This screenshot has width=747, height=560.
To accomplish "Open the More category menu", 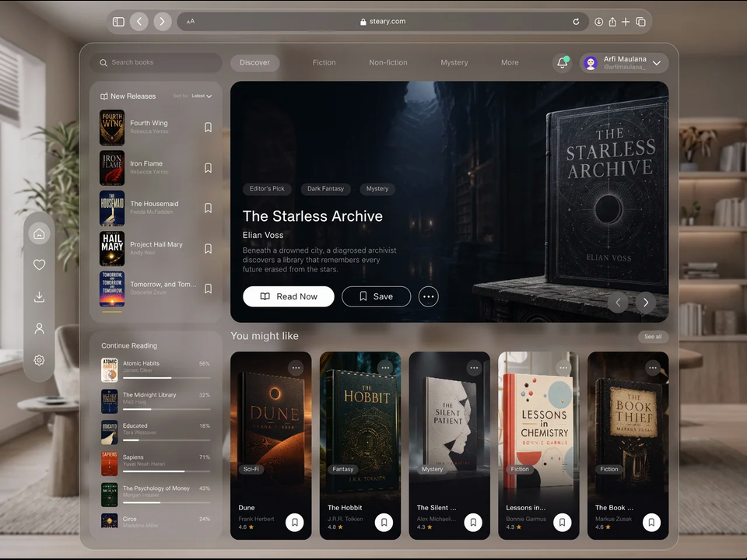I will click(x=510, y=62).
